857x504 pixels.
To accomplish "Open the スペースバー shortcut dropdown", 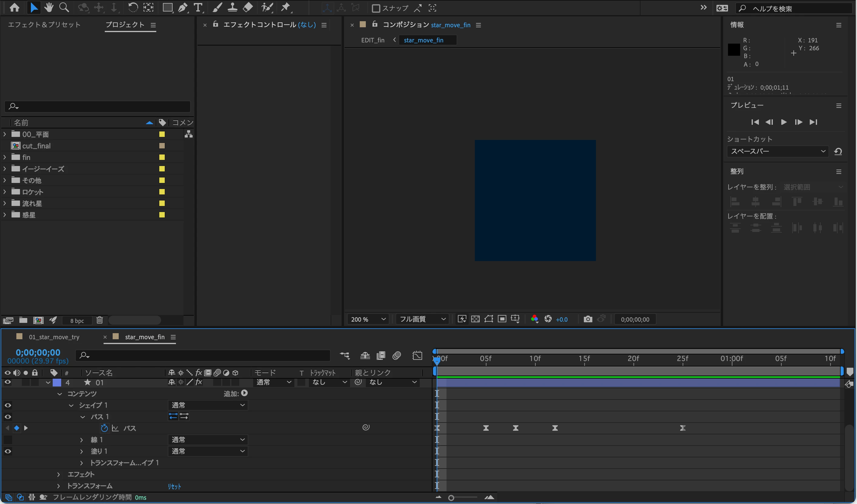I will click(x=778, y=151).
